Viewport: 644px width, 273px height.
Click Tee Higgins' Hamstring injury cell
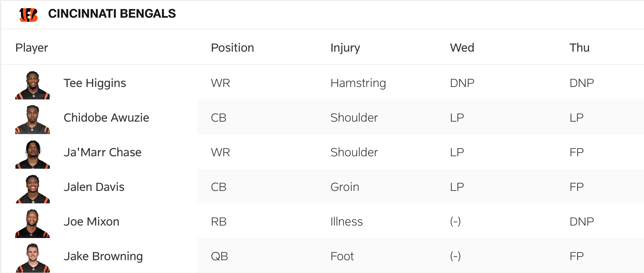coord(358,83)
